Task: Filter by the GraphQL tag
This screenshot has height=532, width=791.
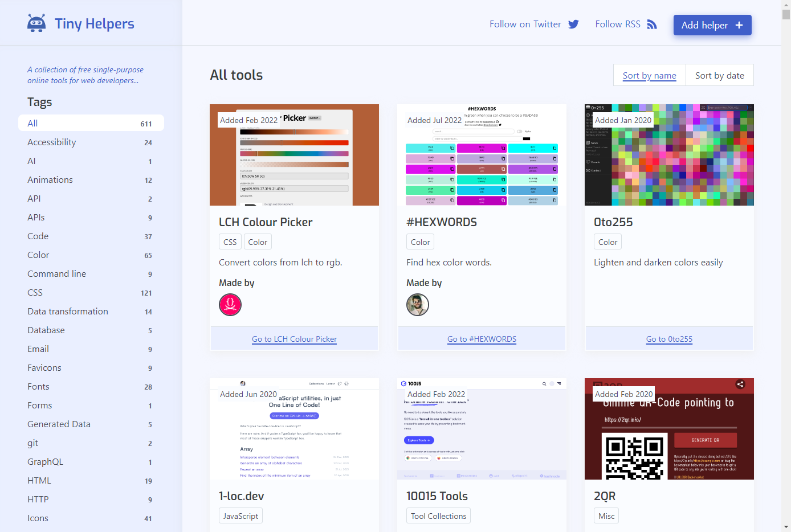Action: coord(91,461)
